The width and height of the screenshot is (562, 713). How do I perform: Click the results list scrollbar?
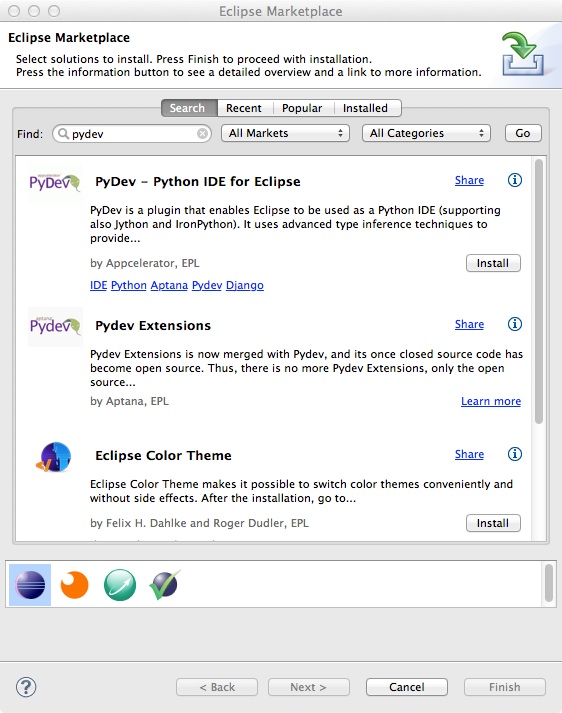pos(539,291)
